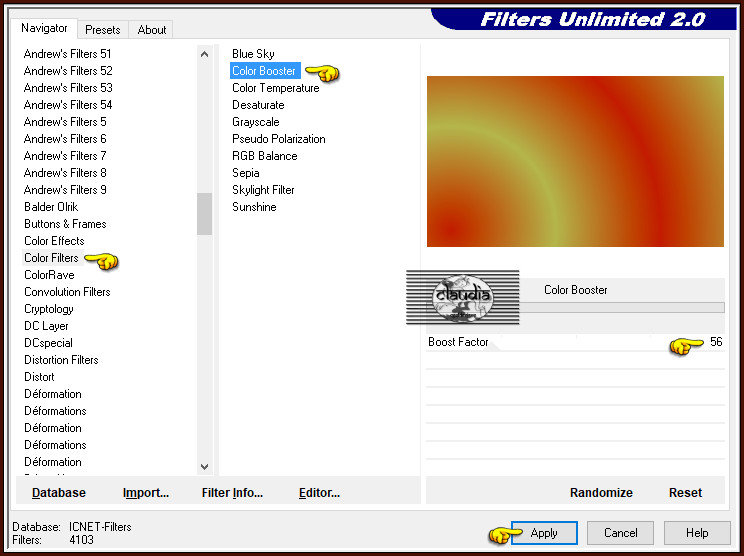Select Andrew's Filters 9 category
Screen dimensions: 744x556
coord(65,190)
